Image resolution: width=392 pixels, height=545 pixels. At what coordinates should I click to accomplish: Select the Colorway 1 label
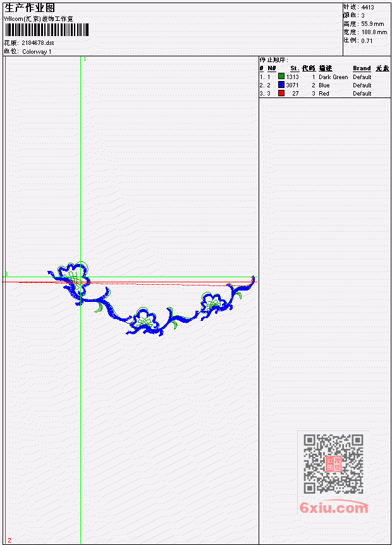37,51
